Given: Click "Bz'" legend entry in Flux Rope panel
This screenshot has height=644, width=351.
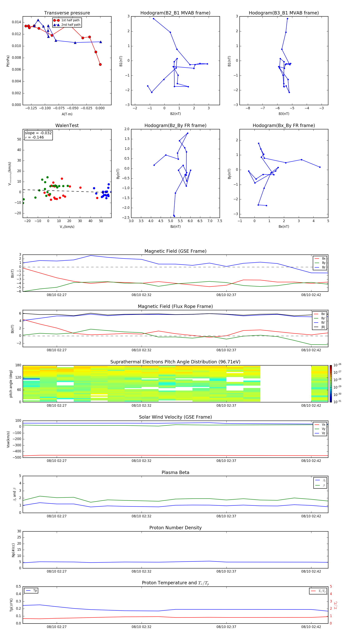Looking at the screenshot, I should tap(320, 323).
